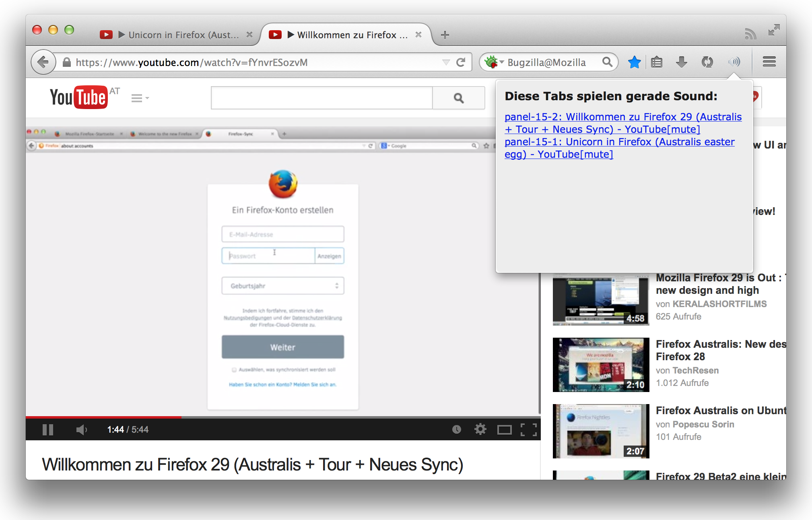Image resolution: width=812 pixels, height=520 pixels.
Task: Open a new tab
Action: pos(445,35)
